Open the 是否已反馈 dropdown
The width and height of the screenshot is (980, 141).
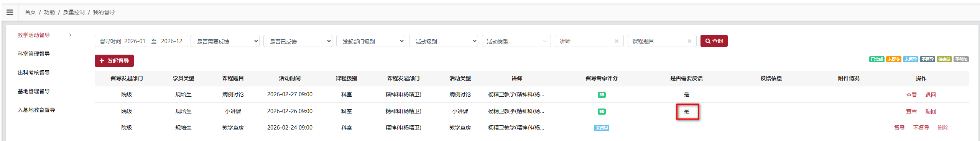298,41
